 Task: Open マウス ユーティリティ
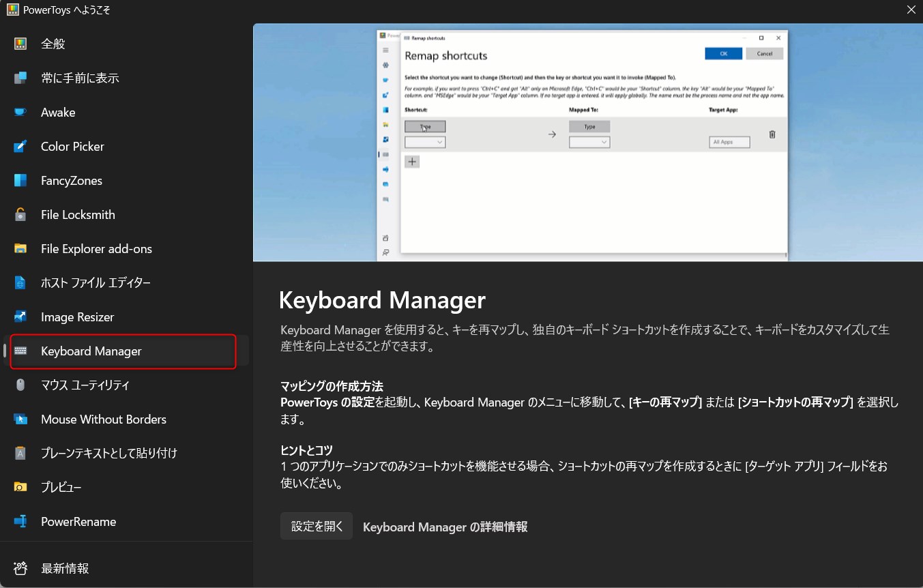(126, 385)
